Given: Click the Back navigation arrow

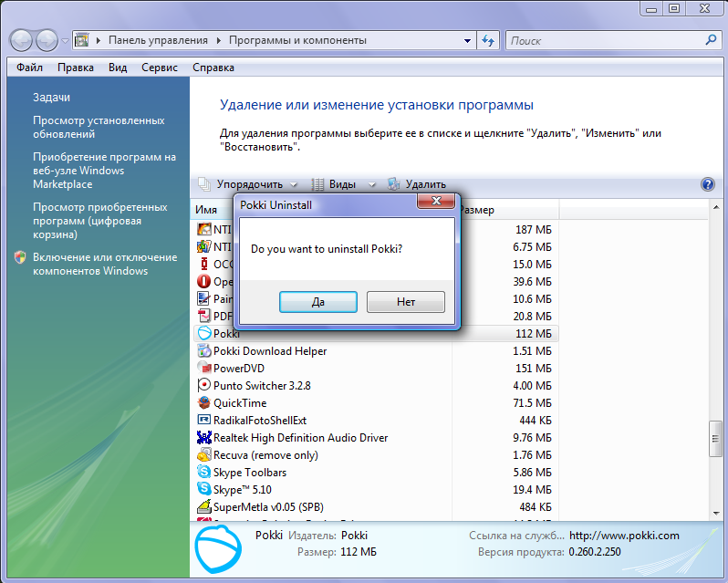Looking at the screenshot, I should click(21, 40).
